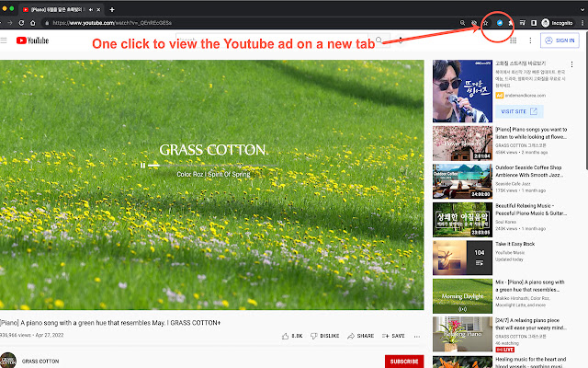Open the singer ad thumbnail
Viewport: 588px width, 368px height.
pos(462,91)
